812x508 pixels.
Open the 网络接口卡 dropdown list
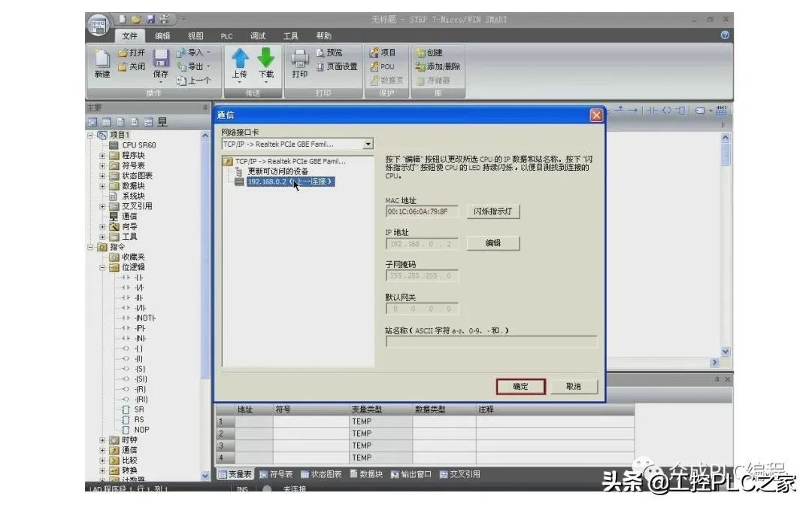[368, 144]
